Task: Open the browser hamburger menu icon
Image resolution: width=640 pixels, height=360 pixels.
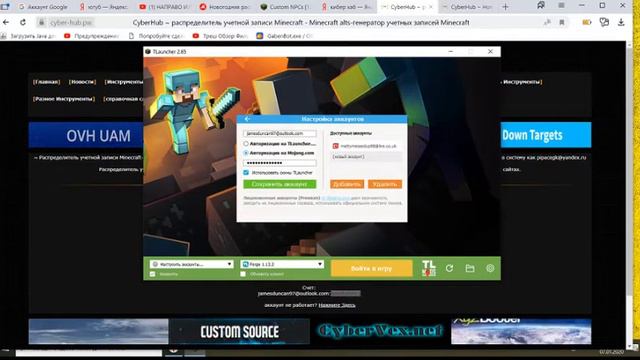Action: point(561,6)
